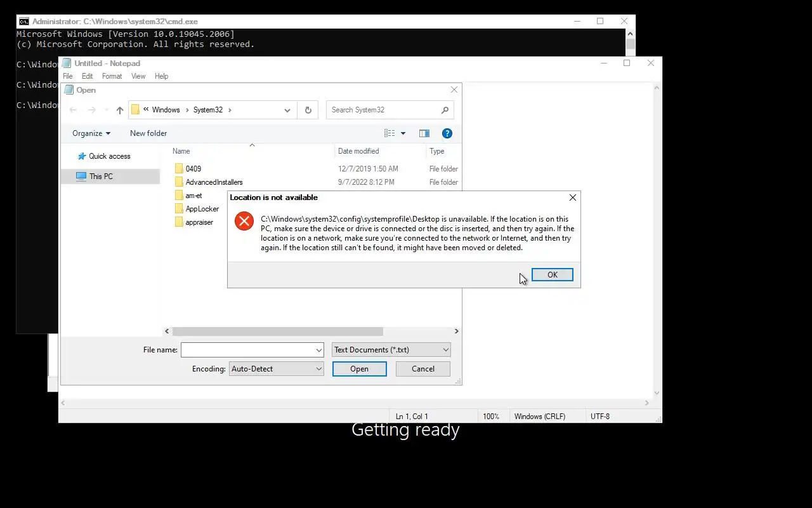812x508 pixels.
Task: Click the file list scroll-left arrow
Action: point(167,331)
